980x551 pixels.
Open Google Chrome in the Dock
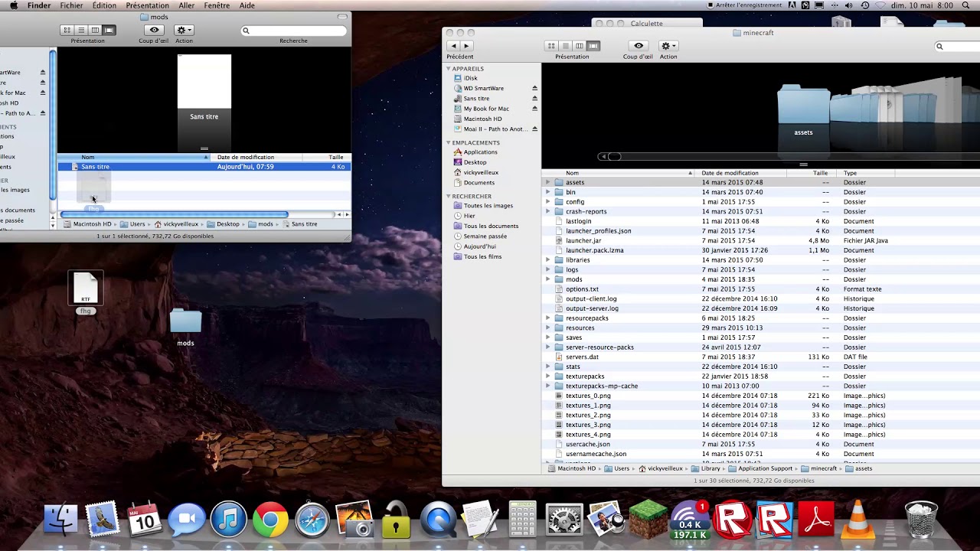pyautogui.click(x=270, y=520)
